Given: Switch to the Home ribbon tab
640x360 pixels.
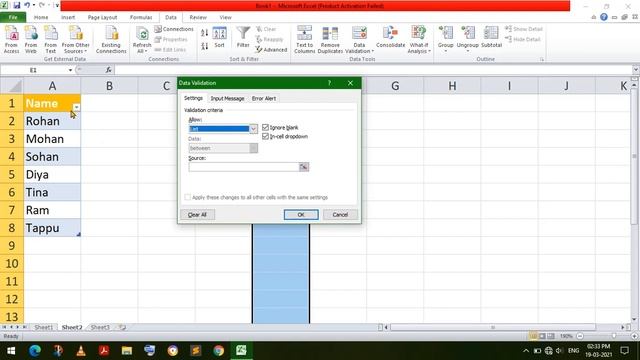Looking at the screenshot, I should pyautogui.click(x=41, y=18).
